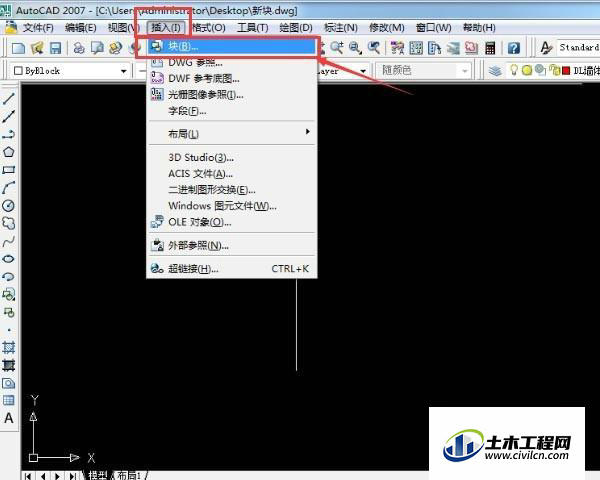Image resolution: width=600 pixels, height=480 pixels.
Task: Expand the ByBlock color dropdown arrow
Action: pos(123,71)
